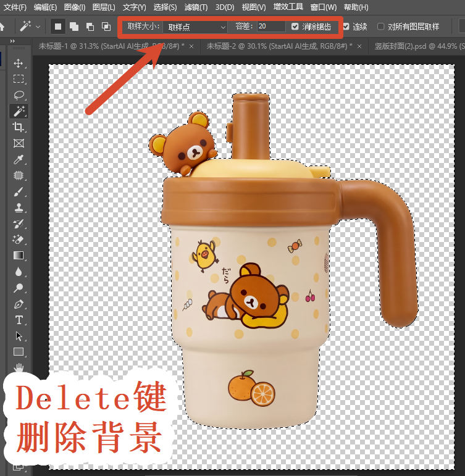Select the Gradient tool
The image size is (465, 476).
pyautogui.click(x=19, y=256)
